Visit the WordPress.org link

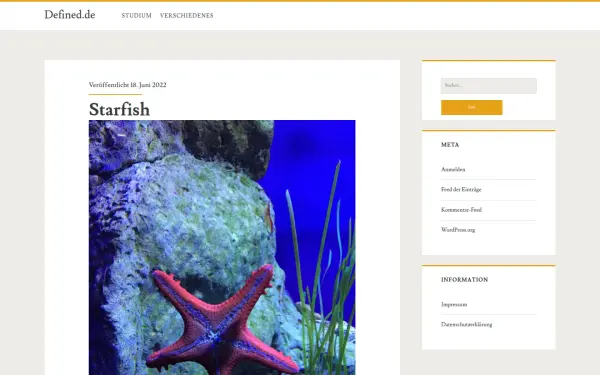pyautogui.click(x=458, y=230)
